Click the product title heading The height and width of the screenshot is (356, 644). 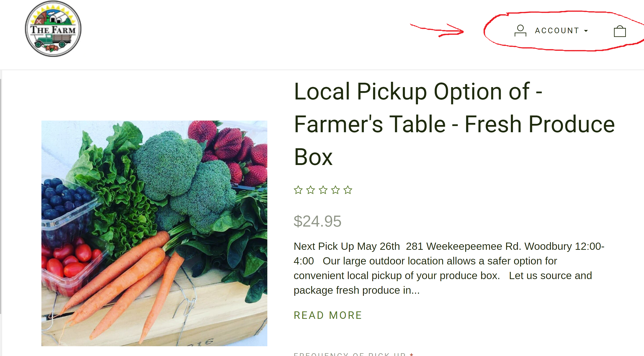(454, 124)
